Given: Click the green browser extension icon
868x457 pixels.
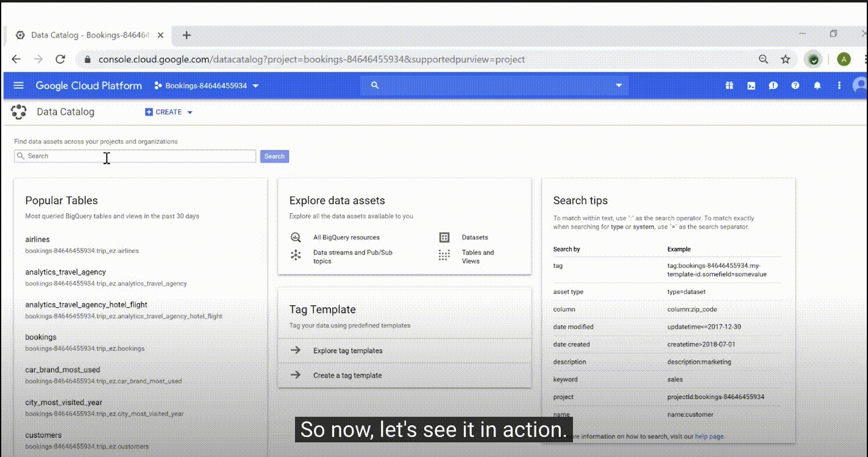Looking at the screenshot, I should tap(813, 59).
